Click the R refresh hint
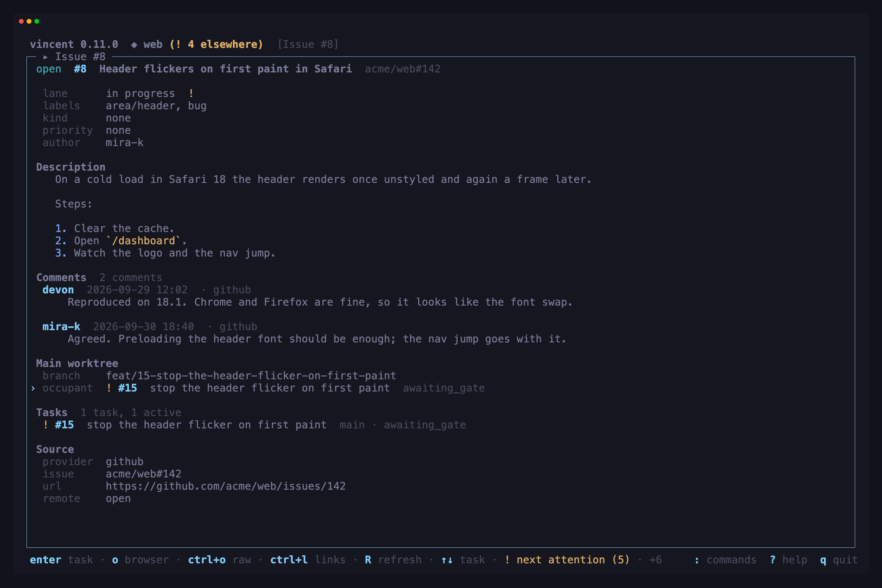 [x=393, y=560]
